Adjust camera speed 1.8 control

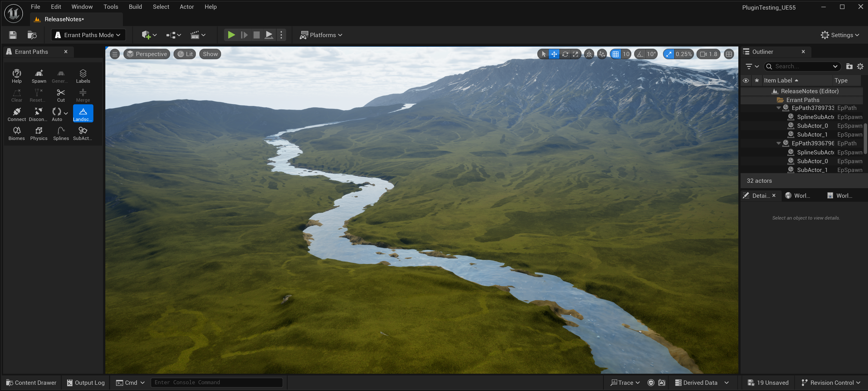click(x=709, y=54)
